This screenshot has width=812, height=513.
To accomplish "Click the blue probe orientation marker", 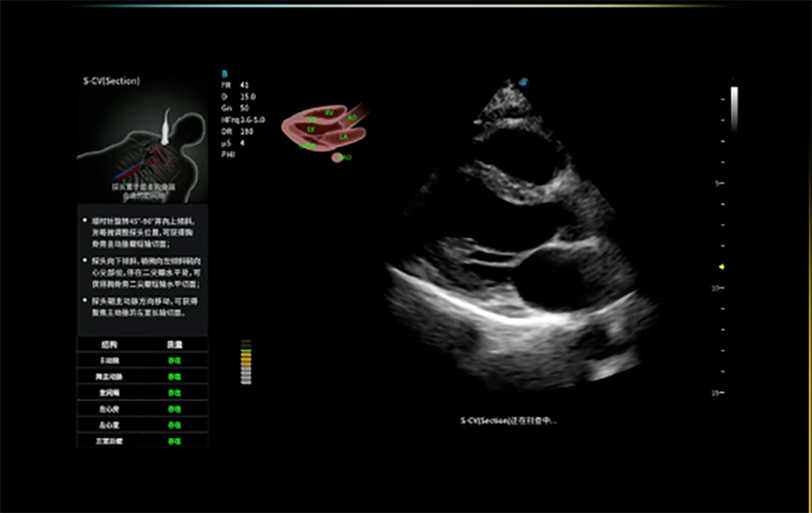I will tap(524, 83).
